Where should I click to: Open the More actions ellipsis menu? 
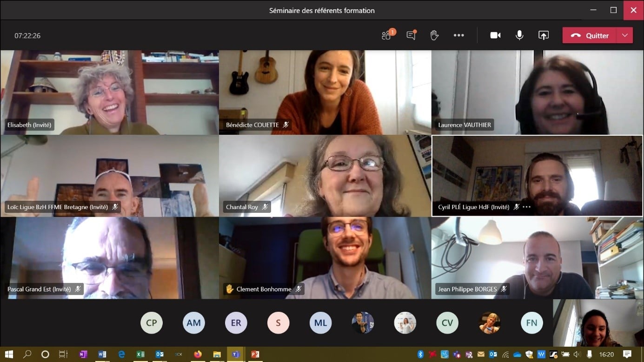(459, 35)
